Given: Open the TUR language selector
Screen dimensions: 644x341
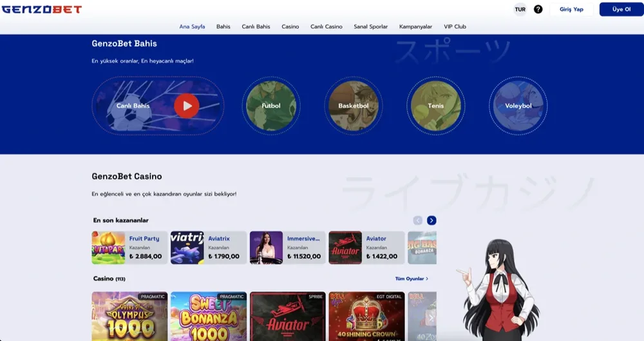Looking at the screenshot, I should [520, 9].
